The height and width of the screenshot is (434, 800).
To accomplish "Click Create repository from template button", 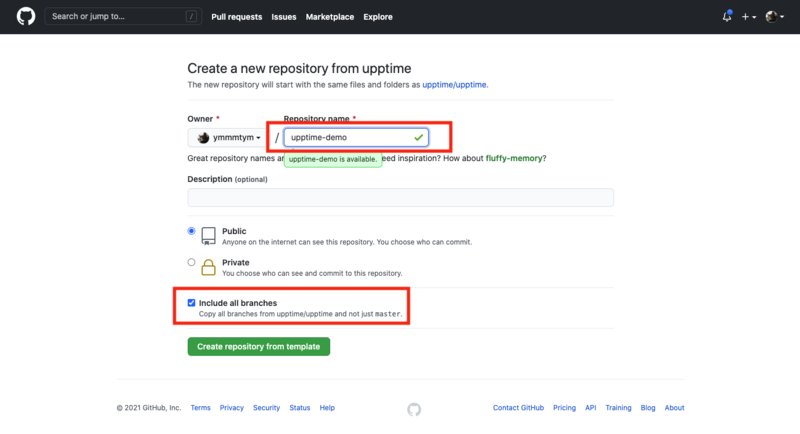I will tap(259, 347).
